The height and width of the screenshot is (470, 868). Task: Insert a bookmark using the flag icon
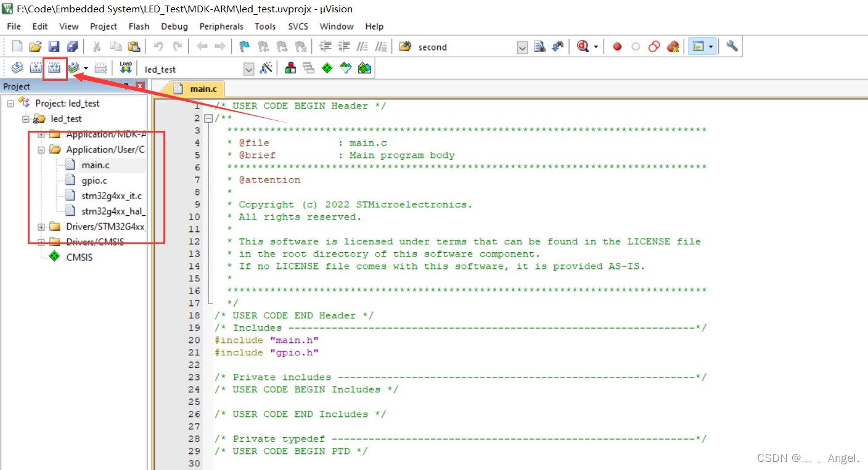click(x=245, y=46)
